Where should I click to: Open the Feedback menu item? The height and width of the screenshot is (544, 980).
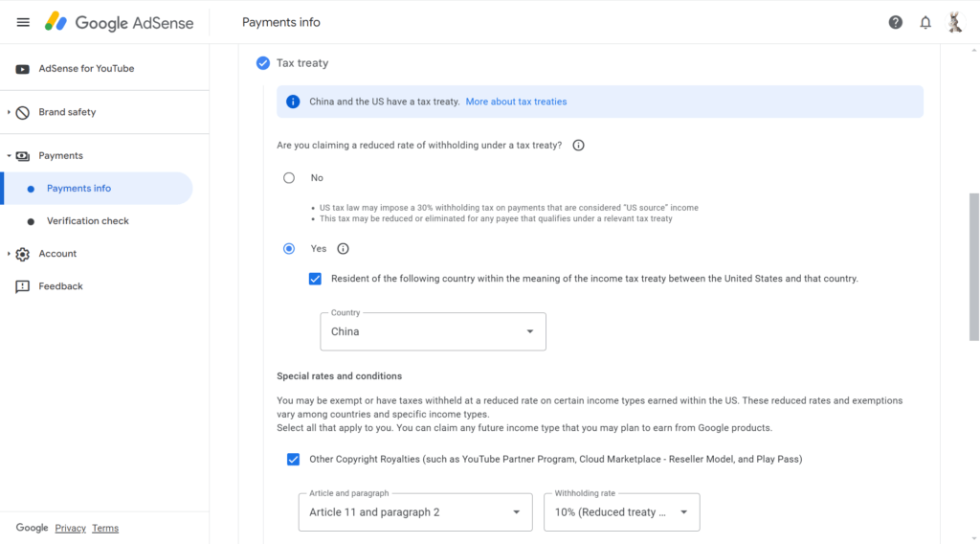(60, 286)
